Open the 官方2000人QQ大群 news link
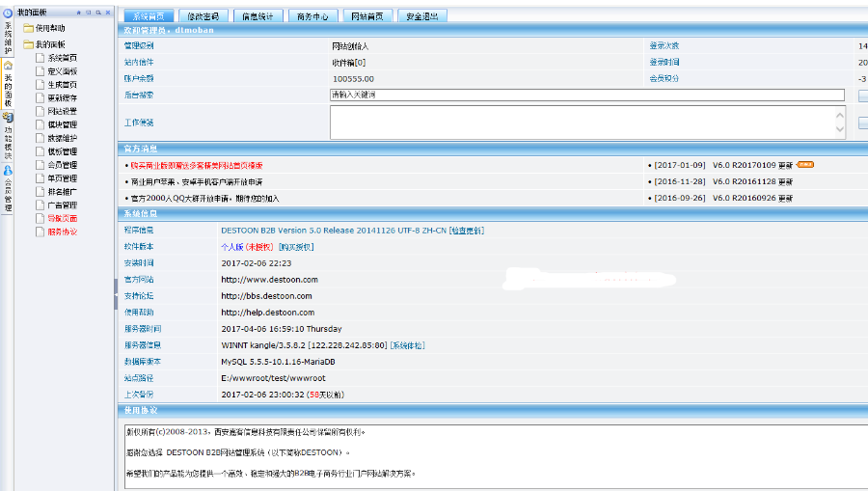 (204, 198)
